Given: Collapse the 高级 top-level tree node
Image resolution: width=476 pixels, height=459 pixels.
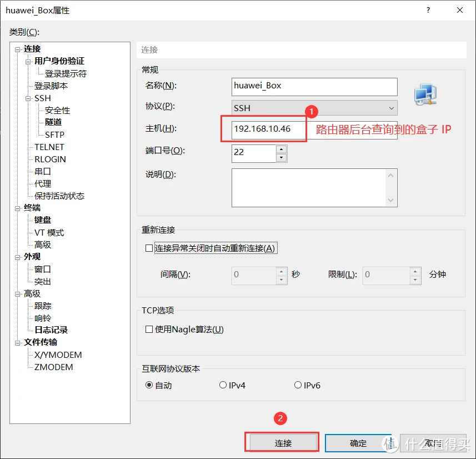Looking at the screenshot, I should (18, 294).
